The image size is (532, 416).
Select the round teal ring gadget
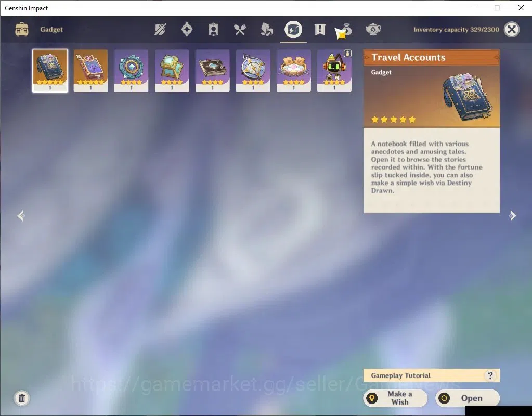coord(131,71)
